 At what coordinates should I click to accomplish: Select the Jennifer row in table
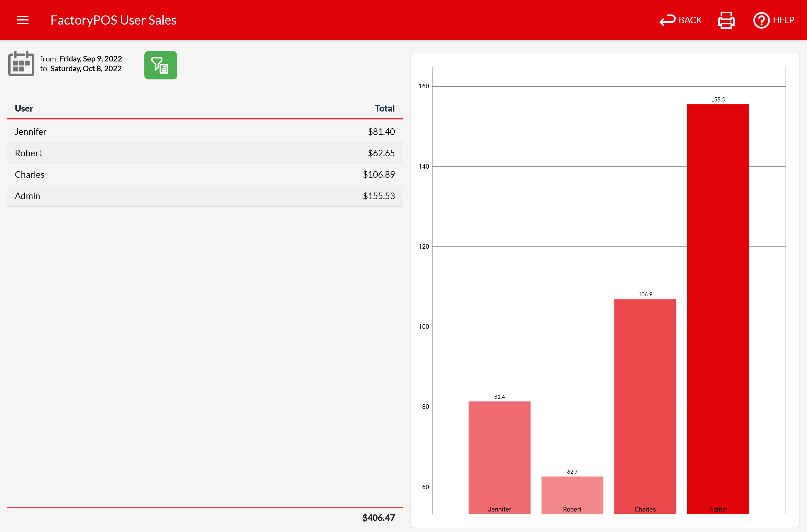click(204, 132)
